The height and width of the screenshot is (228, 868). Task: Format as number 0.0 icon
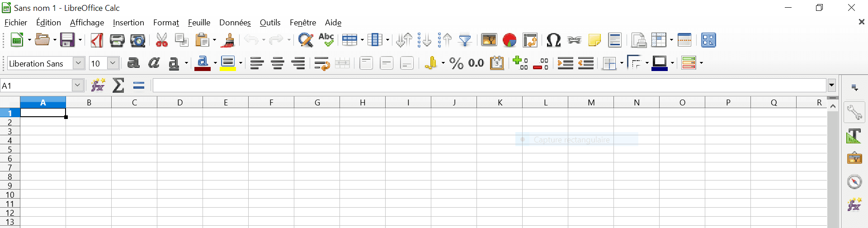pos(476,63)
